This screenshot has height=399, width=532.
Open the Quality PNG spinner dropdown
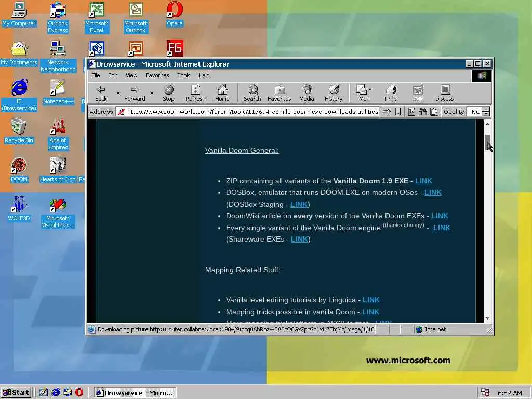[486, 112]
